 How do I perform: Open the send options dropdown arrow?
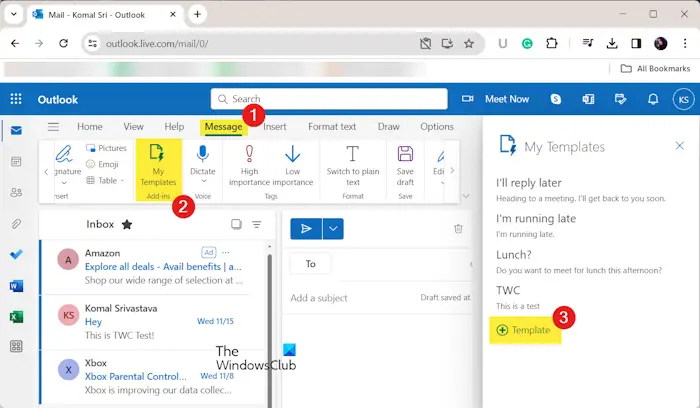[x=333, y=229]
